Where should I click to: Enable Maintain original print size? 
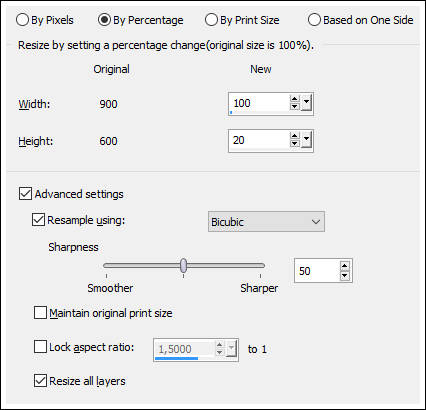pos(40,313)
